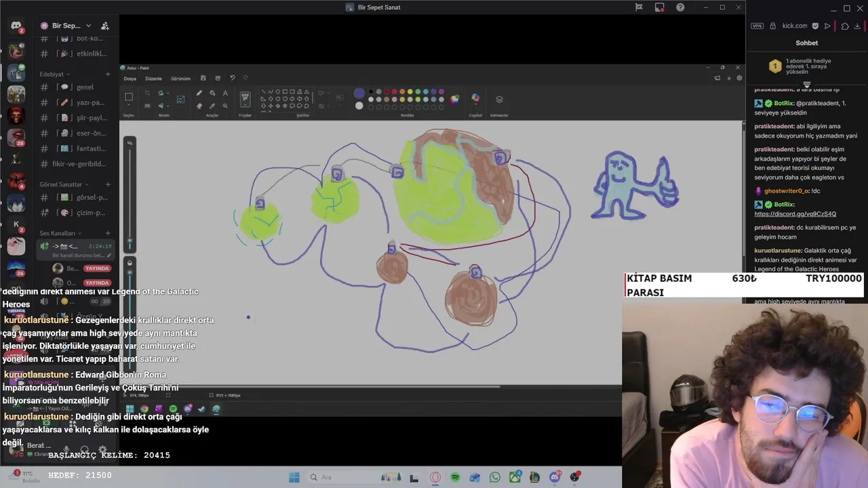The image size is (868, 488).
Task: Open the Discord help question mark icon
Action: tap(680, 7)
